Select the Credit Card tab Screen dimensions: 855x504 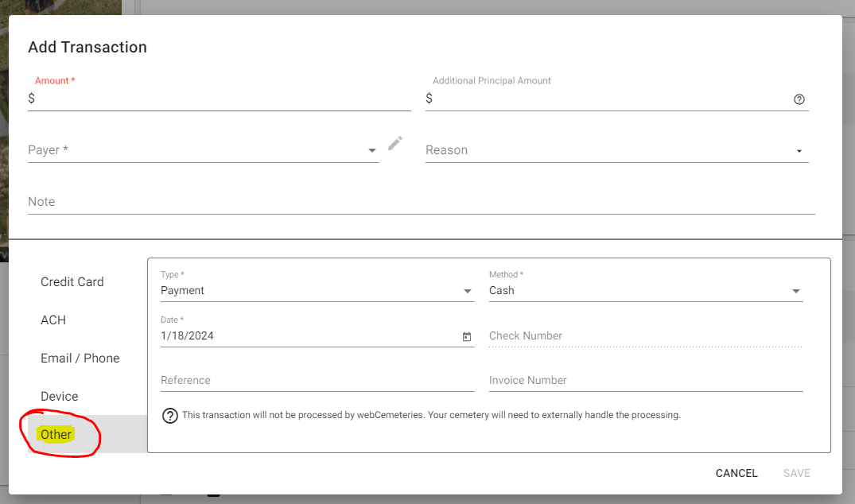[72, 282]
